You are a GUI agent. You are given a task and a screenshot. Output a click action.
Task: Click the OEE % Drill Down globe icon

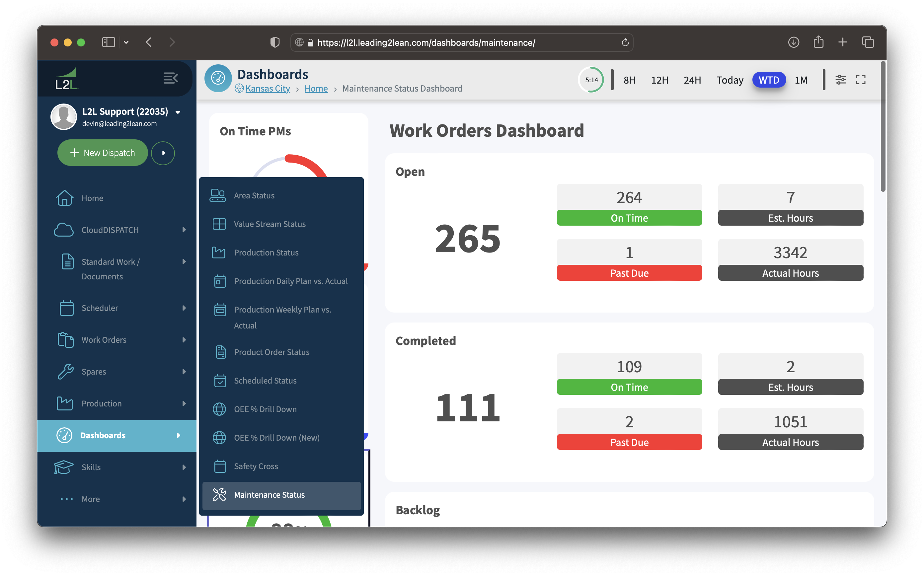point(219,409)
